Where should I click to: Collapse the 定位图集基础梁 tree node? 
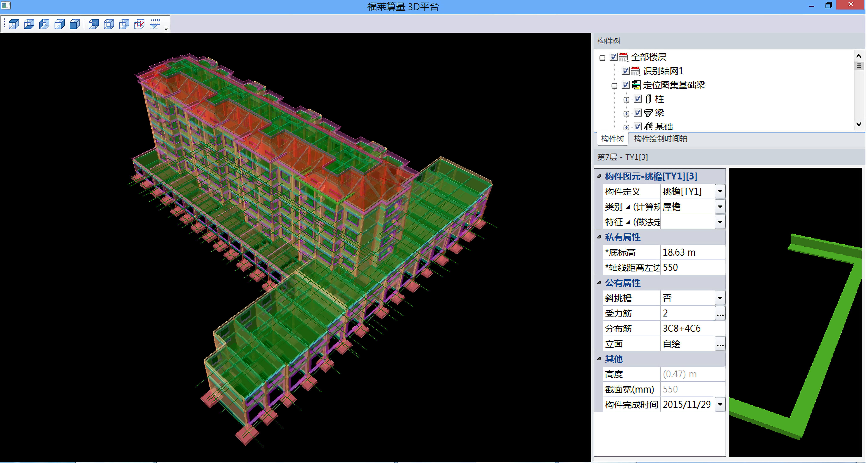coord(614,86)
